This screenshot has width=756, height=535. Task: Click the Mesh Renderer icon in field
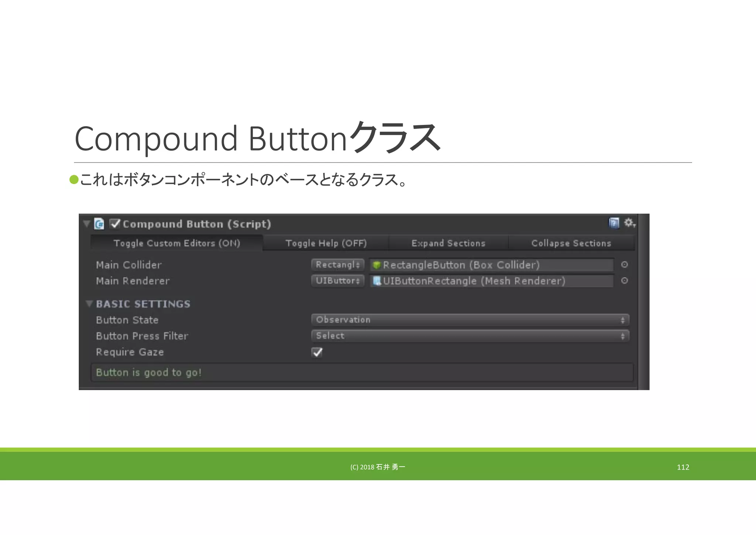[377, 281]
